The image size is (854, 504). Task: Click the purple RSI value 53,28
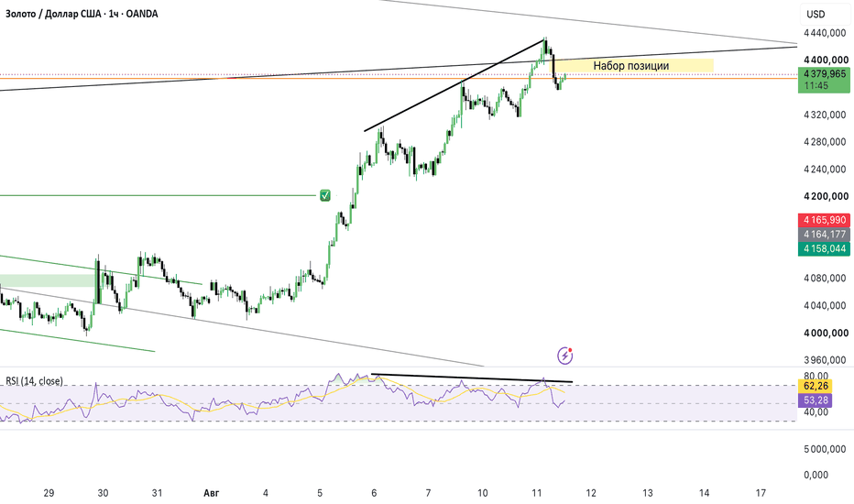coord(816,400)
